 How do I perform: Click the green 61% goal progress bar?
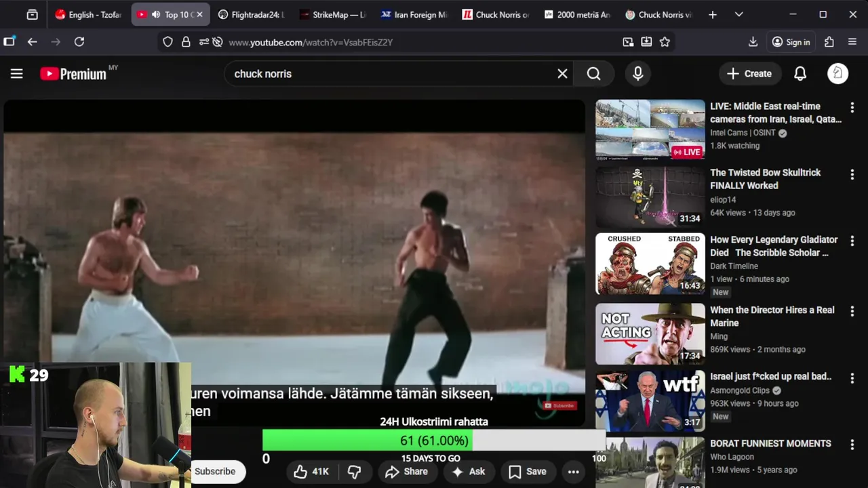(x=367, y=441)
